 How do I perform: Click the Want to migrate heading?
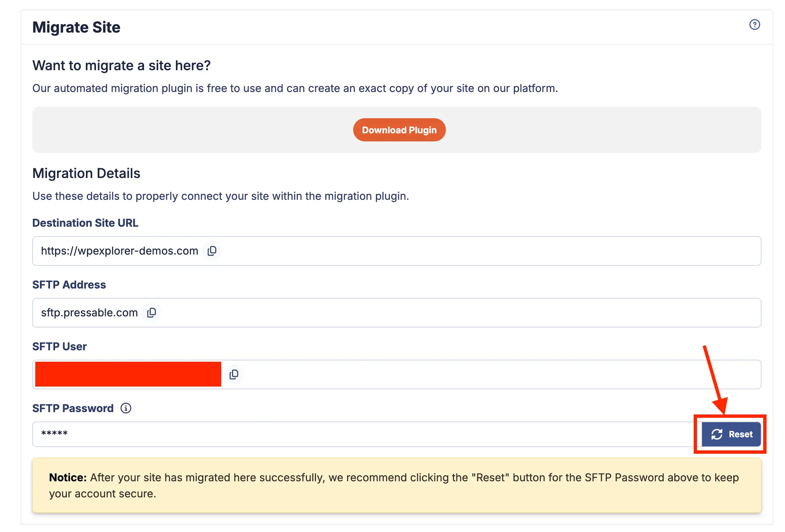click(121, 65)
